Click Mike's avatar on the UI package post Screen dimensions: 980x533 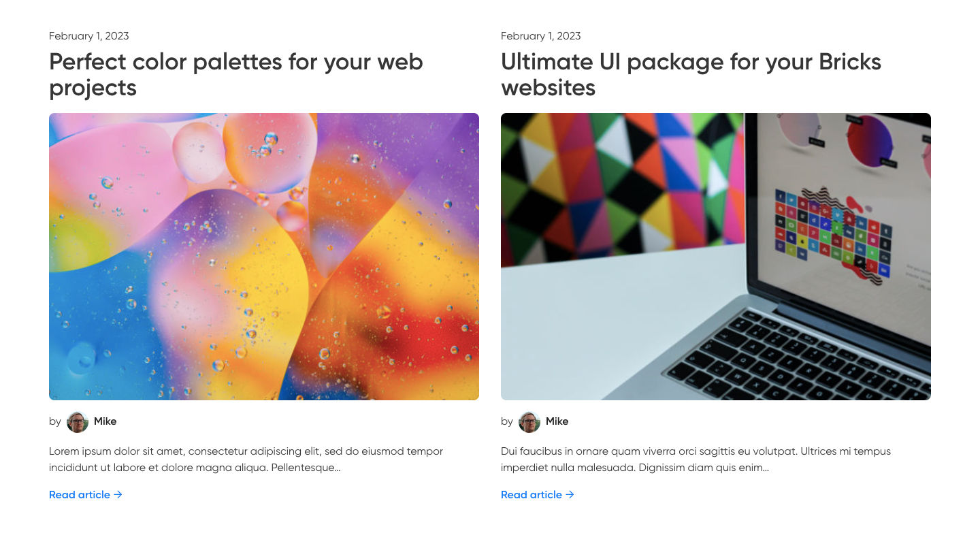(x=529, y=422)
